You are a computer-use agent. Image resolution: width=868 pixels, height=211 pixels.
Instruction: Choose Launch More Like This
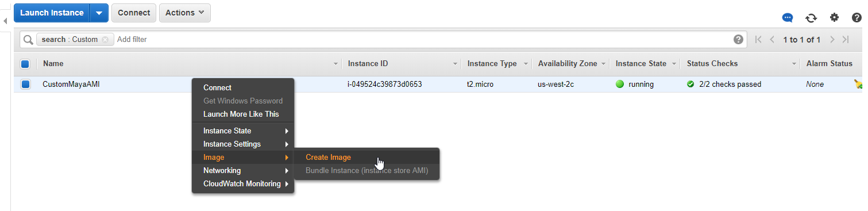click(x=243, y=114)
